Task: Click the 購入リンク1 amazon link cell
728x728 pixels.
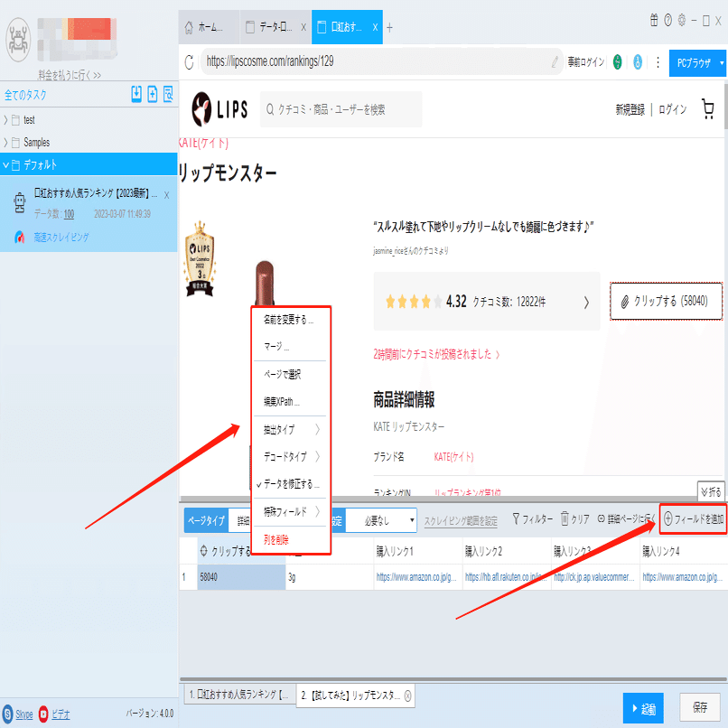Action: (x=418, y=577)
